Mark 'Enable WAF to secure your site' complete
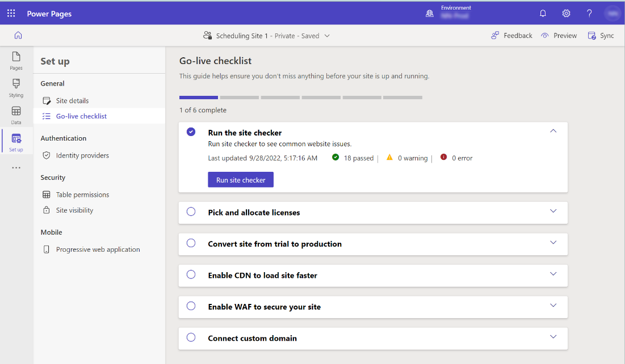625x364 pixels. click(x=191, y=306)
